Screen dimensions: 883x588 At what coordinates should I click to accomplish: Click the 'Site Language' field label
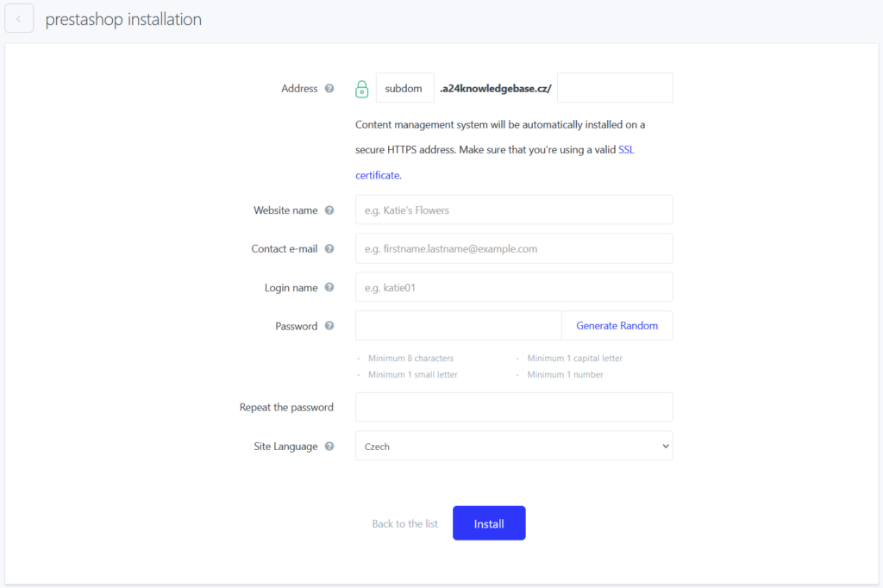click(285, 446)
